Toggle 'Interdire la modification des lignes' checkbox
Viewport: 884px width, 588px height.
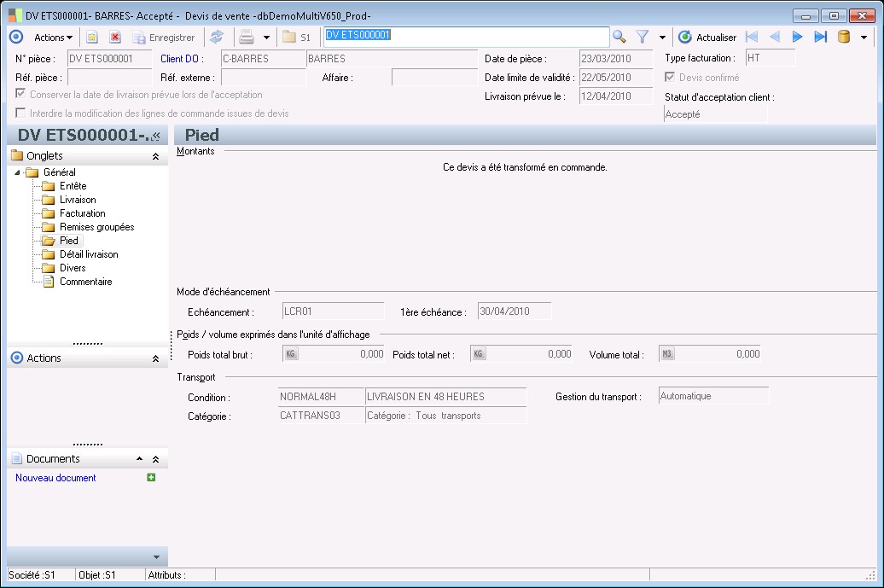(20, 114)
